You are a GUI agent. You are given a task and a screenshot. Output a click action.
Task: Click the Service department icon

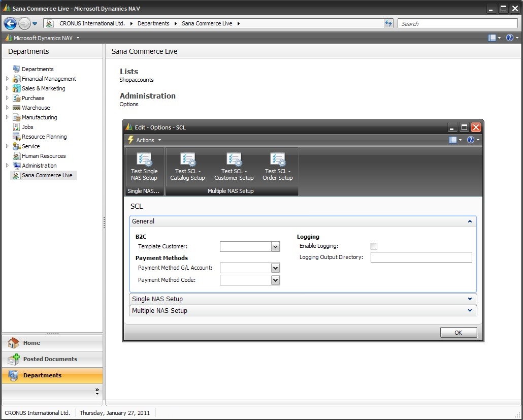[x=16, y=146]
